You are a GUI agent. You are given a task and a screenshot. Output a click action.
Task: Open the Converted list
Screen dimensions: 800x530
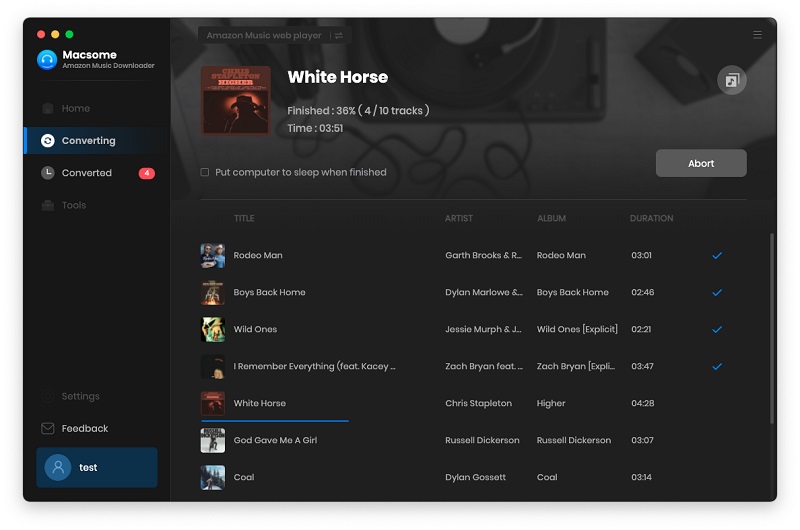86,173
